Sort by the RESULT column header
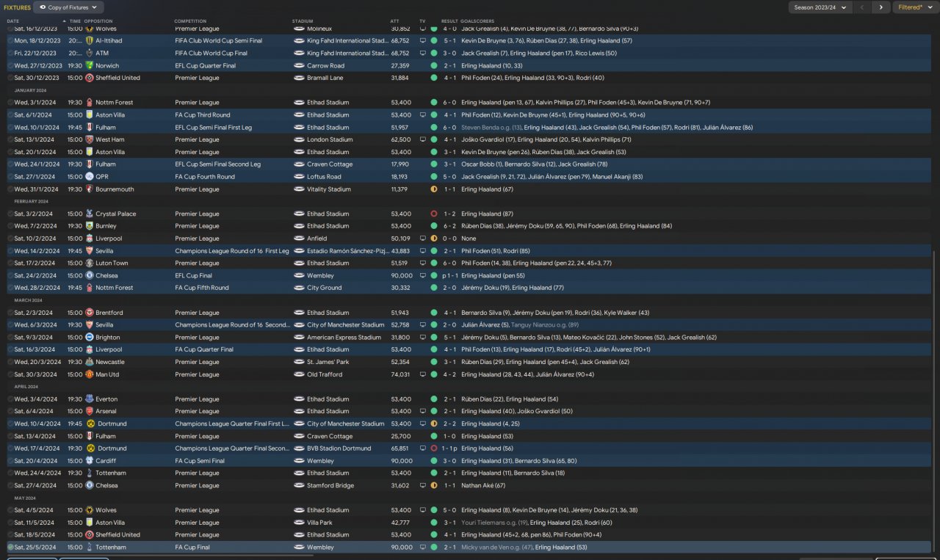This screenshot has width=940, height=560. (449, 21)
